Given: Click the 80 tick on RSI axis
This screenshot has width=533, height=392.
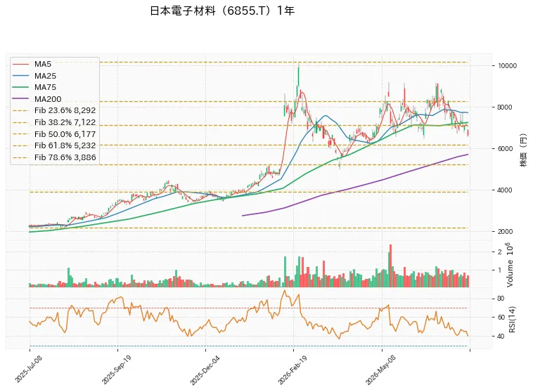Looking at the screenshot, I should point(501,299).
